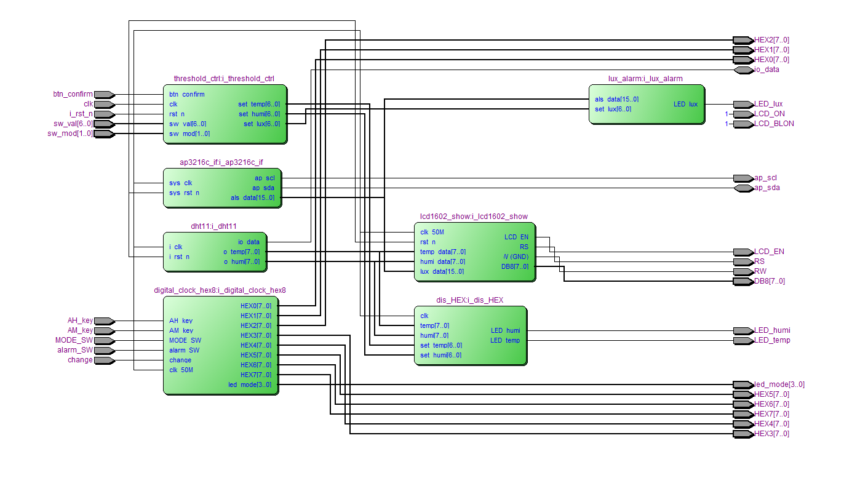The width and height of the screenshot is (868, 502).
Task: Select the LCD_ON output pin symbol
Action: pos(744,114)
